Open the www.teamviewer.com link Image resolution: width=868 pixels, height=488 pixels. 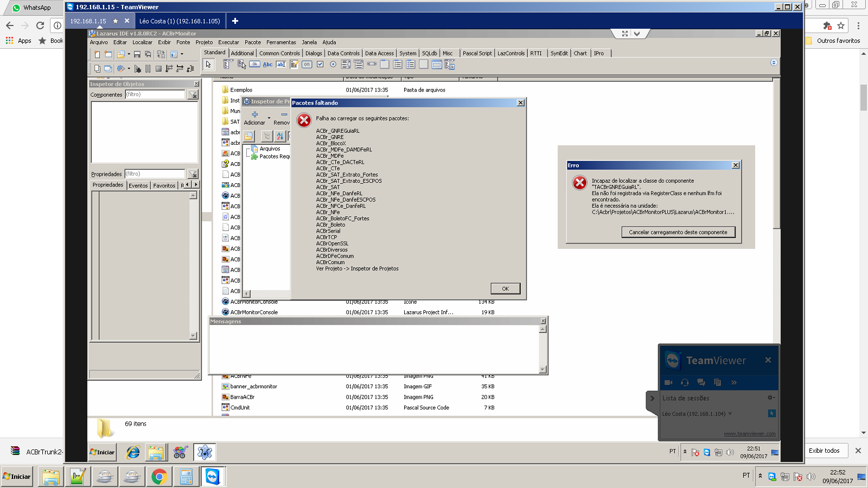749,433
